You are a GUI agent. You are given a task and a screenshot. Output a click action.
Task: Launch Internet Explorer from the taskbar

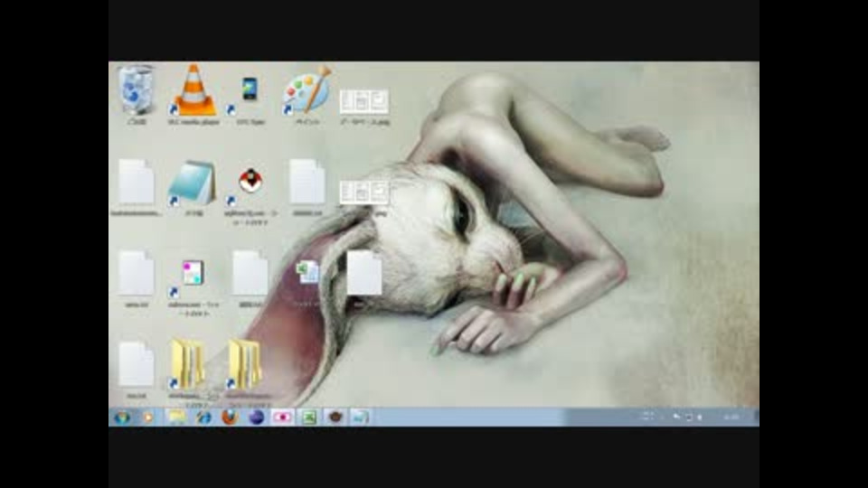203,418
